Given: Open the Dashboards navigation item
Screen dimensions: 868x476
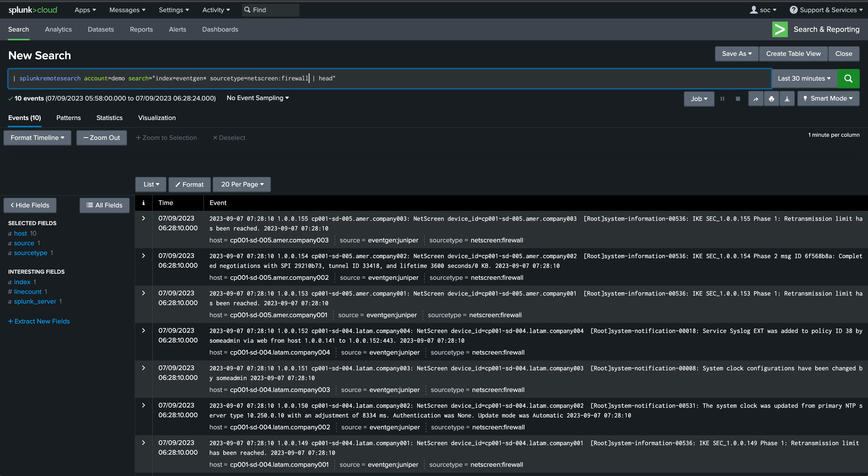Looking at the screenshot, I should [220, 29].
